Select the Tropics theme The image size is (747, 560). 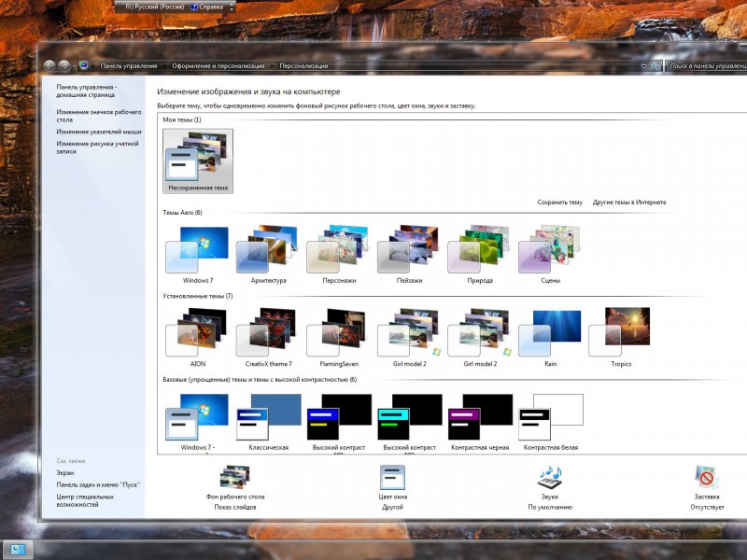pyautogui.click(x=621, y=338)
